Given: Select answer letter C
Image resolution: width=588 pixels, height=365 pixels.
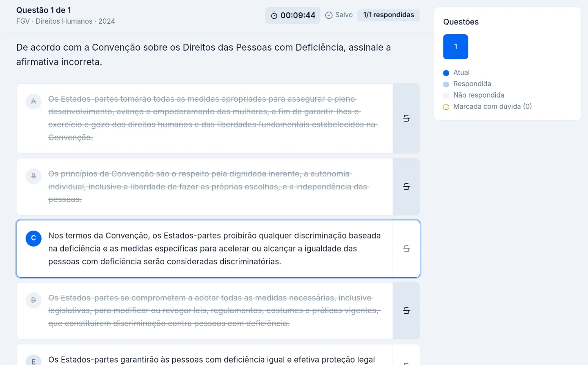Looking at the screenshot, I should click(x=33, y=238).
